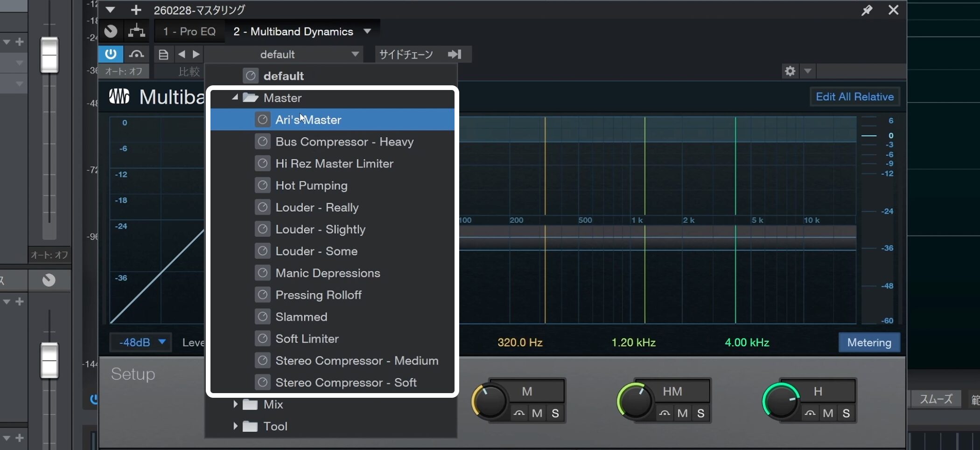Image resolution: width=980 pixels, height=450 pixels.
Task: Solo the H band
Action: click(846, 413)
